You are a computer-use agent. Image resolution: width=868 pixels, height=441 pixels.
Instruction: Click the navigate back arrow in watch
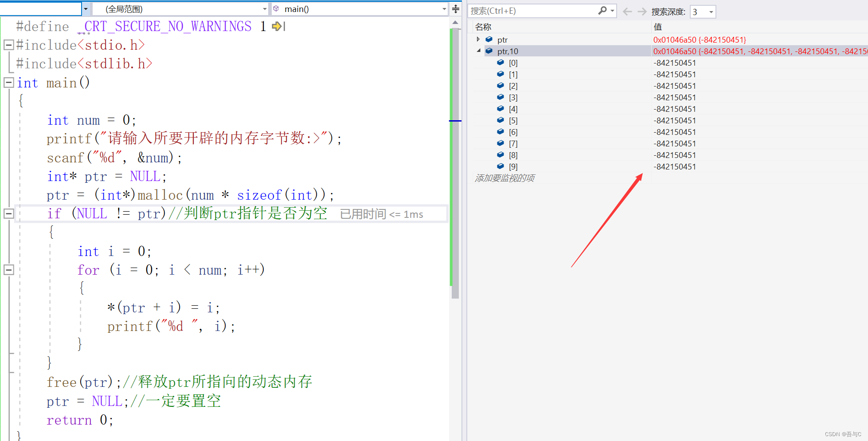click(x=627, y=12)
